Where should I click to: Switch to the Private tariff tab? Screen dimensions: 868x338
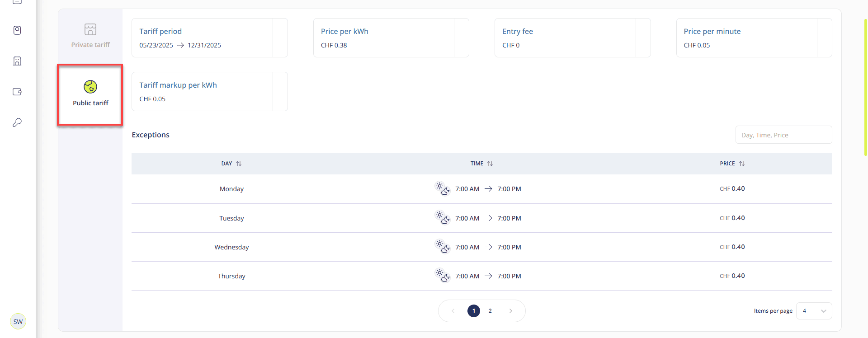90,35
